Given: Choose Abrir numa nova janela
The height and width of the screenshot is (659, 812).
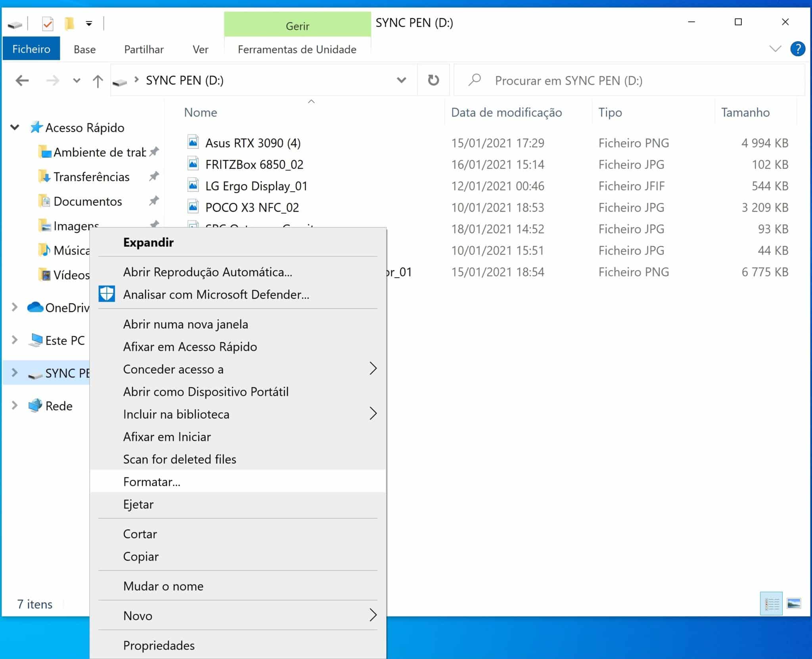Looking at the screenshot, I should tap(238, 324).
